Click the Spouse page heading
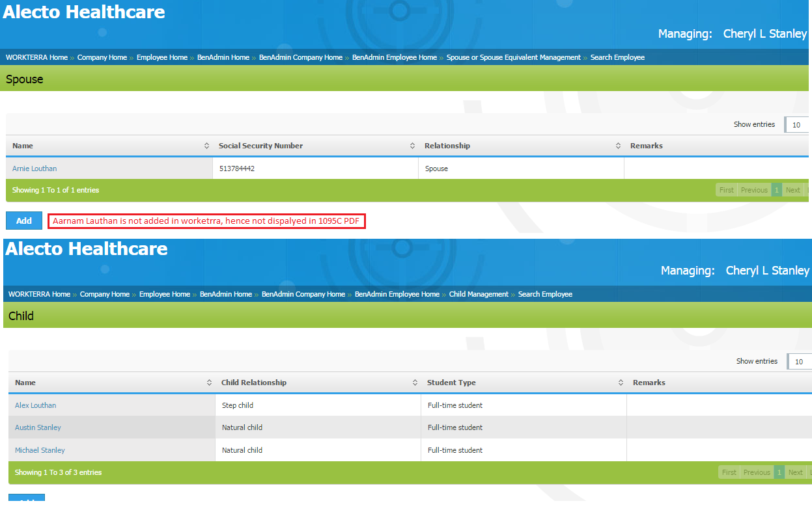812x512 pixels. [x=25, y=79]
